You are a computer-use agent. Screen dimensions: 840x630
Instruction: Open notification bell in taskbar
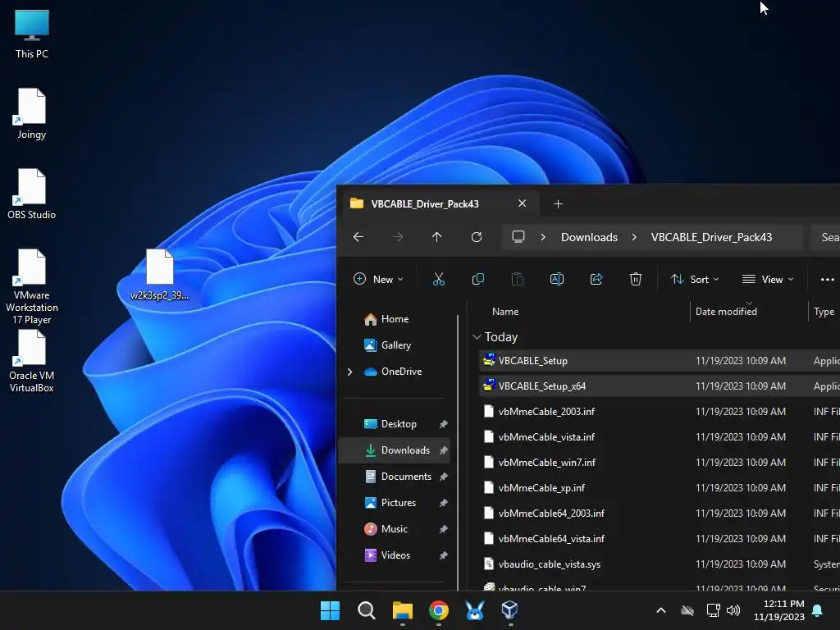(818, 610)
